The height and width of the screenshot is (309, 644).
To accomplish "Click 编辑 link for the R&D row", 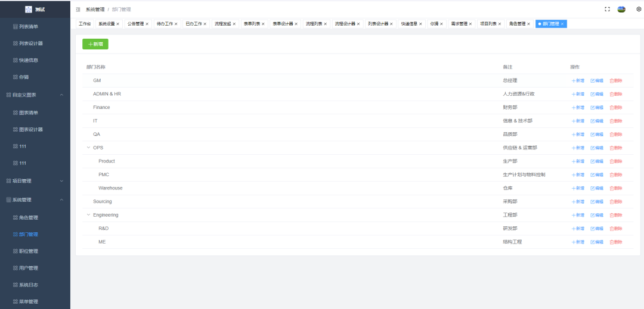I will point(596,229).
